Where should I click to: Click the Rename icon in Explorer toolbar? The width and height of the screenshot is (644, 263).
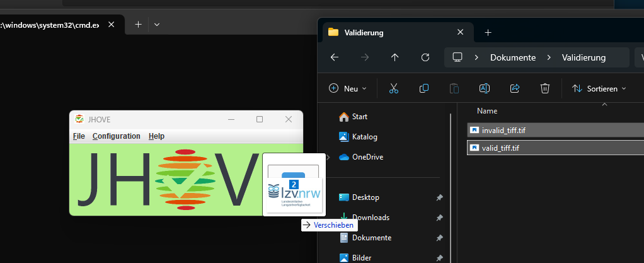pos(485,89)
